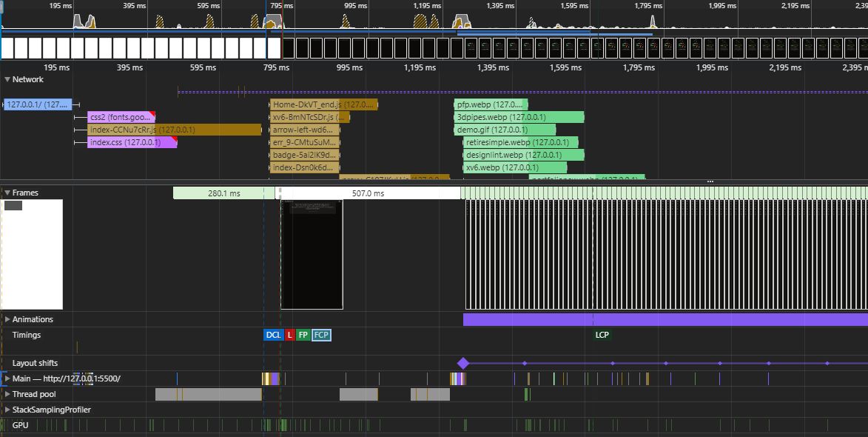868x437 pixels.
Task: Select the 507.0 ms frame
Action: 368,193
